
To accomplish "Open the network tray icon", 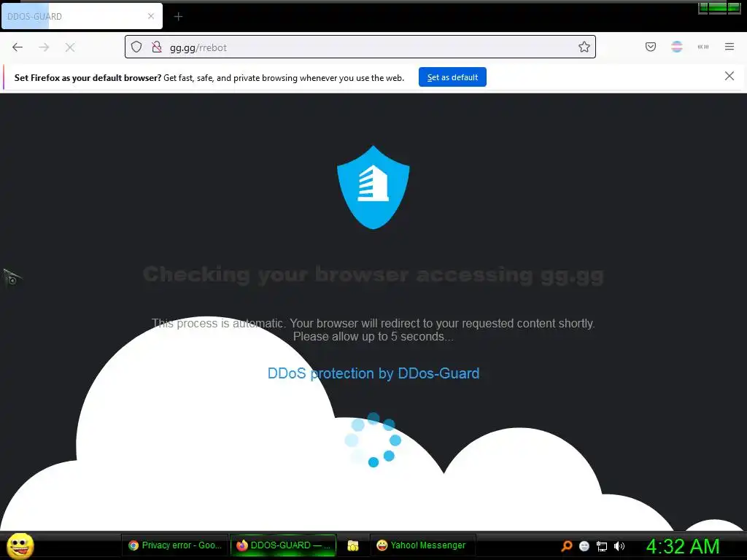I will pos(602,547).
